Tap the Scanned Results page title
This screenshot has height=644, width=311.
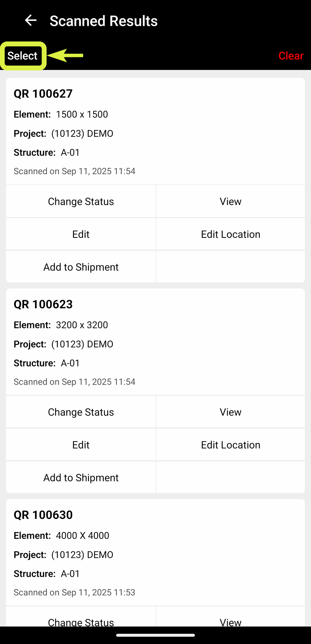point(104,21)
